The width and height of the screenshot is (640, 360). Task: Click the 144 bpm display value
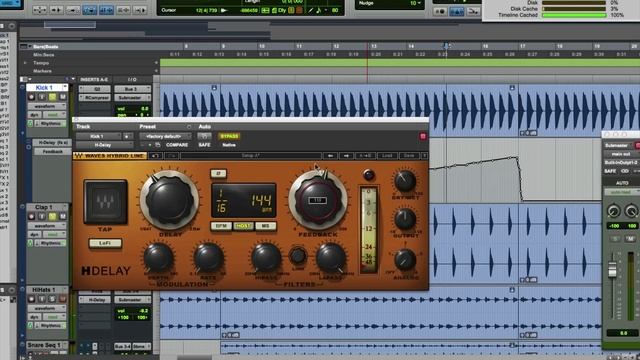[261, 201]
